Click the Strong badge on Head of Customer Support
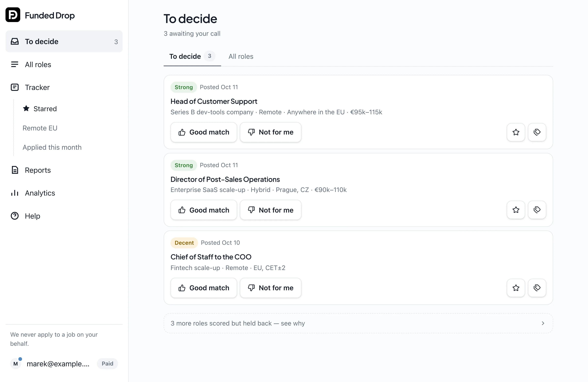The image size is (588, 382). coord(184,87)
